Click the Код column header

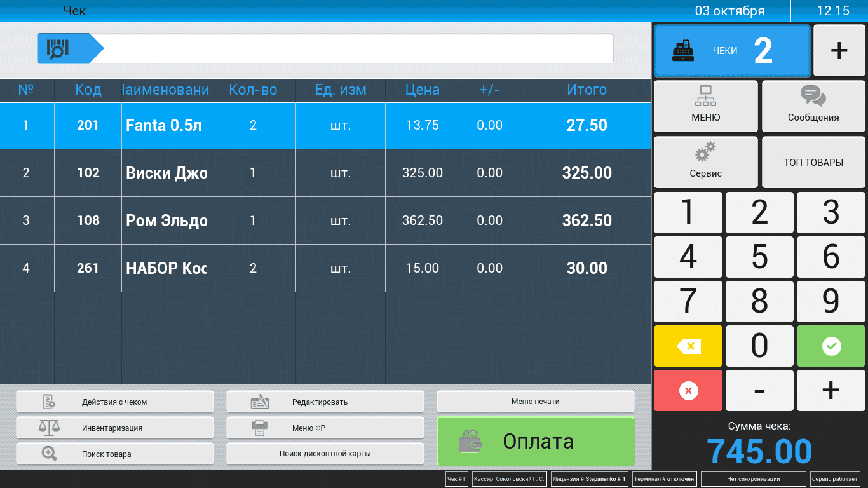tap(88, 90)
